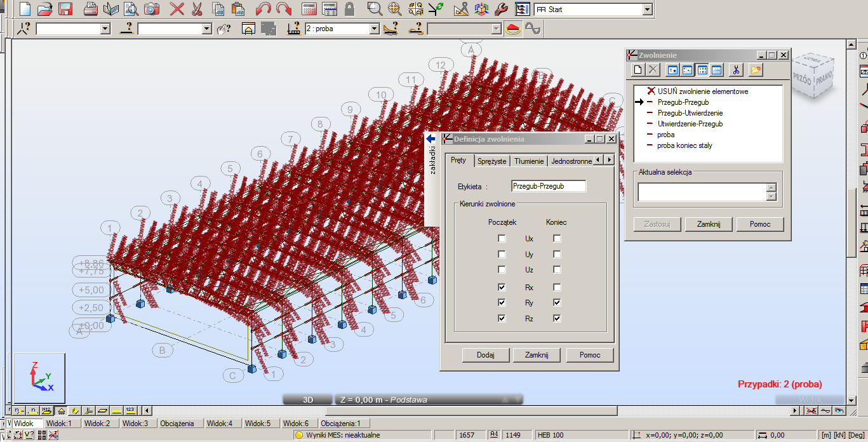Image resolution: width=868 pixels, height=442 pixels.
Task: Click Aktualna selekcja up spinner arrow
Action: coord(771,187)
